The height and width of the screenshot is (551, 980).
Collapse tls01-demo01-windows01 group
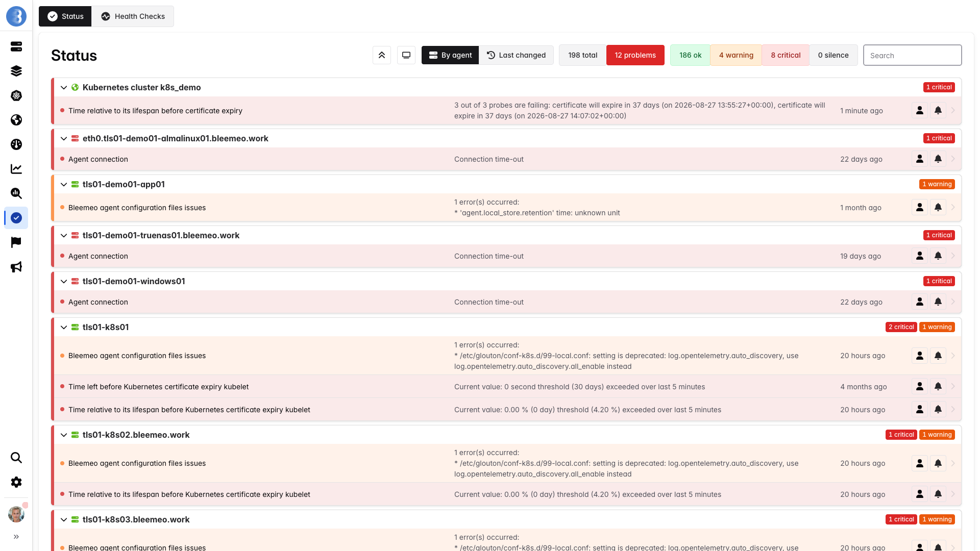[x=64, y=282]
